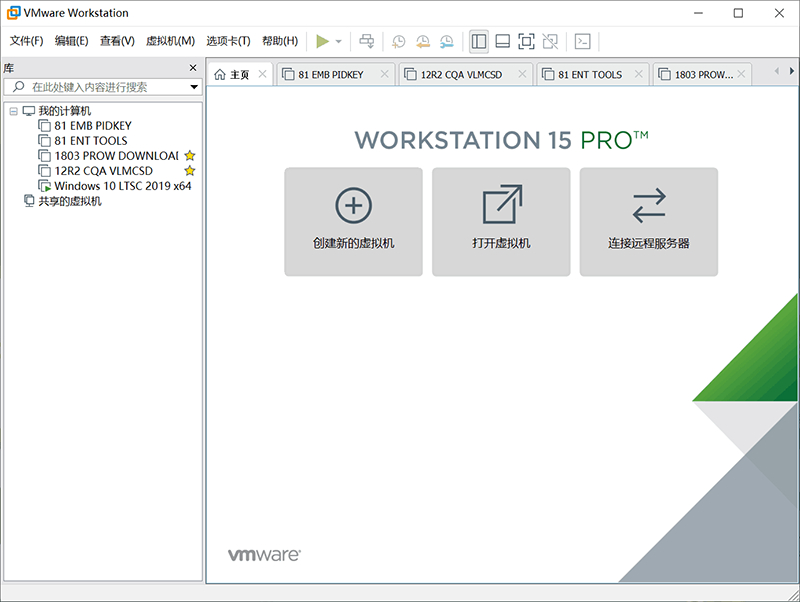Click the take snapshot toolbar icon
The width and height of the screenshot is (800, 602).
pos(399,41)
